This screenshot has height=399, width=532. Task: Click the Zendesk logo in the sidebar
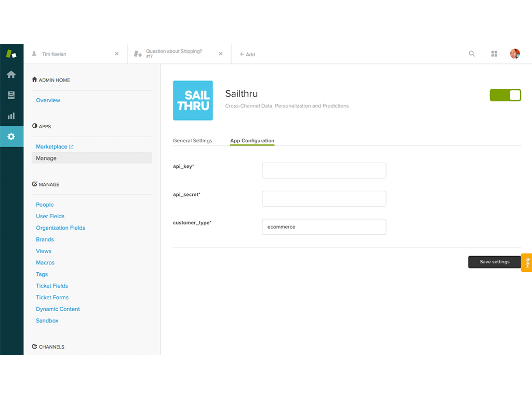click(x=11, y=53)
